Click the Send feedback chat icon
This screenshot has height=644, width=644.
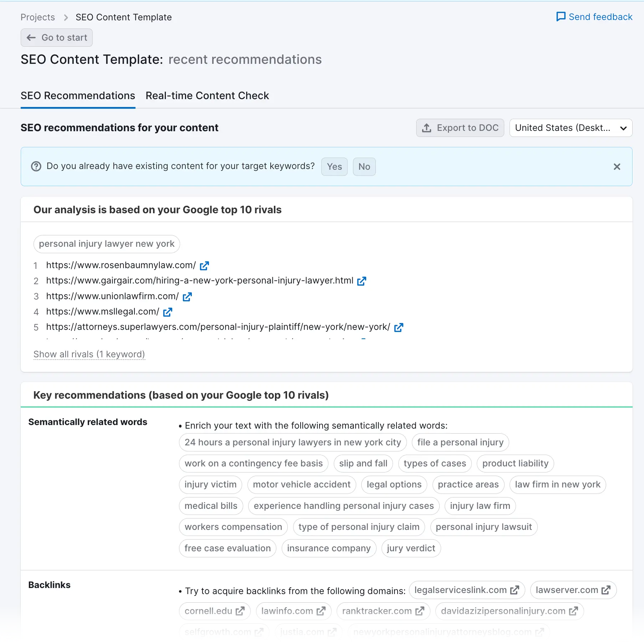tap(561, 16)
